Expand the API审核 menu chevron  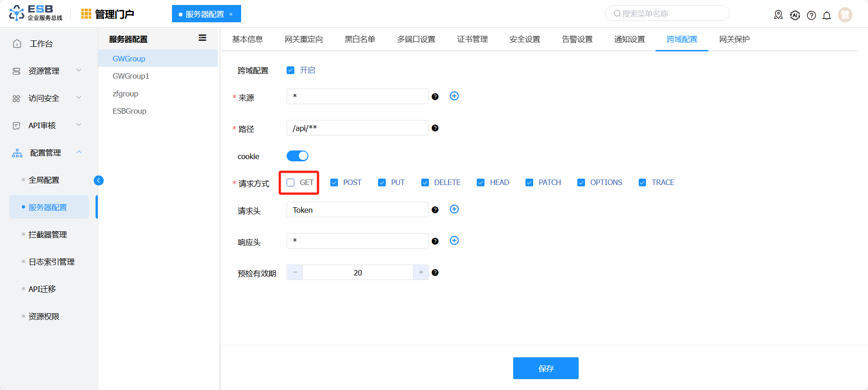point(79,125)
